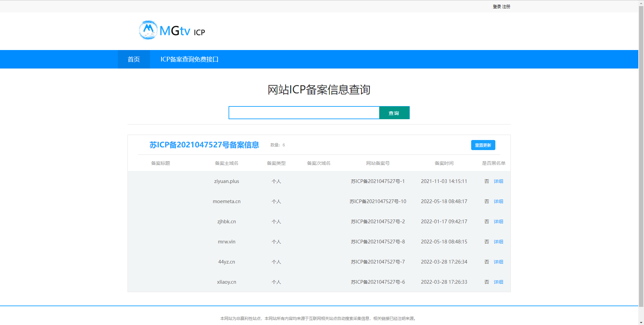The height and width of the screenshot is (325, 644).
Task: Click the 重置更新 button
Action: [483, 145]
